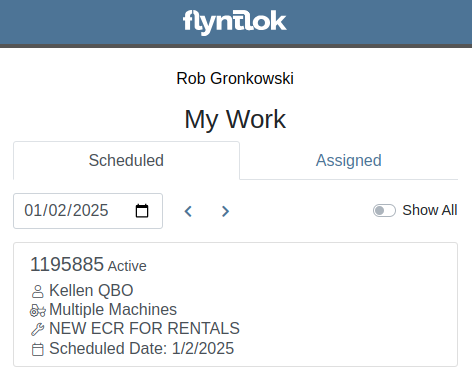Viewport: 472px width, 381px height.
Task: Go to previous day with left chevron
Action: tap(188, 211)
